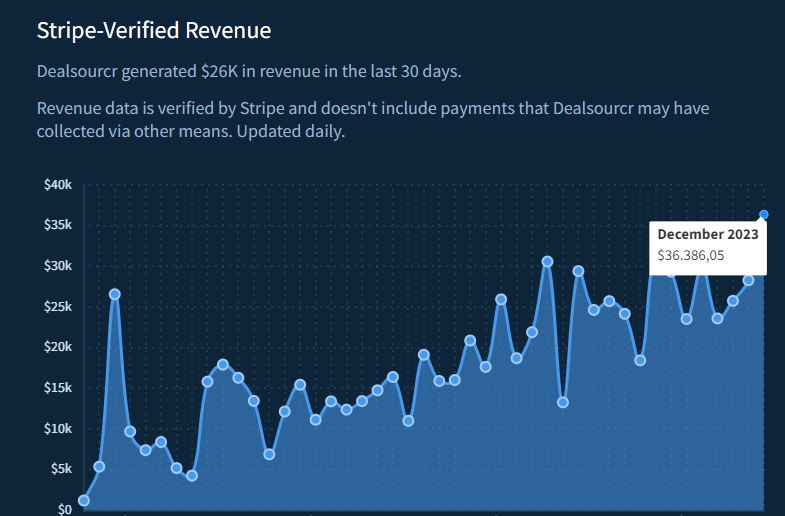
Task: Click the first data point near $0
Action: click(84, 500)
